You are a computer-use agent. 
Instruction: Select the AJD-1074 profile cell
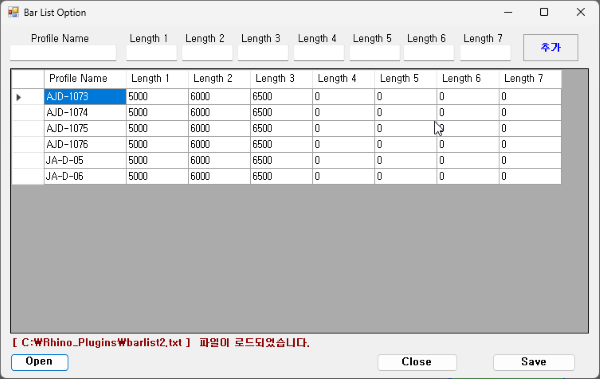[85, 113]
